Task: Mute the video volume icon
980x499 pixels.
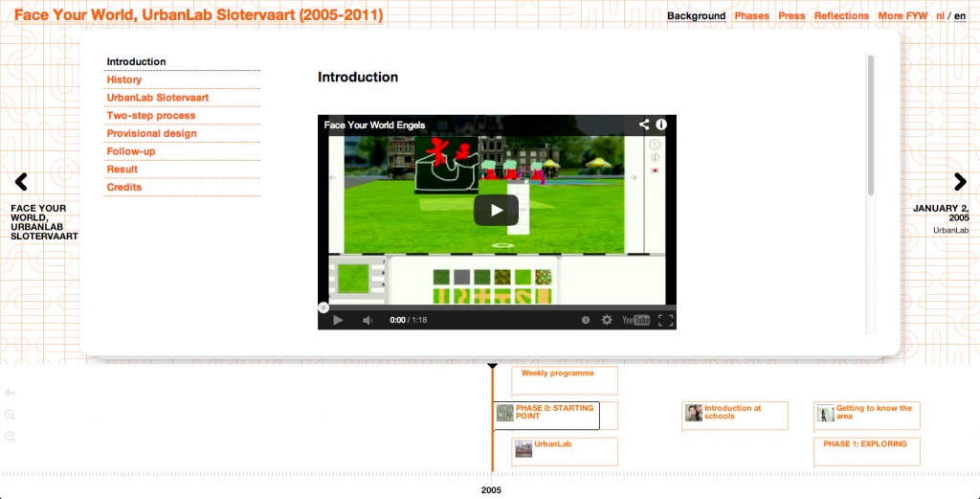Action: coord(367,320)
